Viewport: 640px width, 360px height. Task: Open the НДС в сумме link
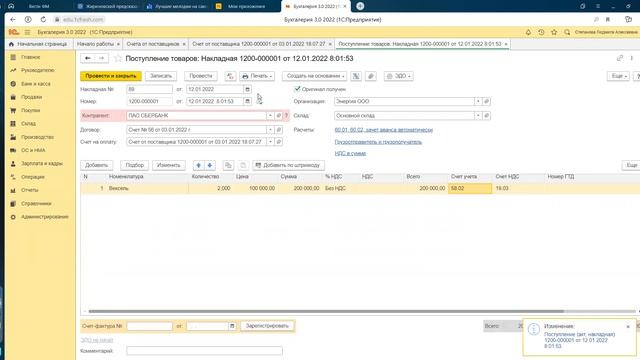(350, 153)
